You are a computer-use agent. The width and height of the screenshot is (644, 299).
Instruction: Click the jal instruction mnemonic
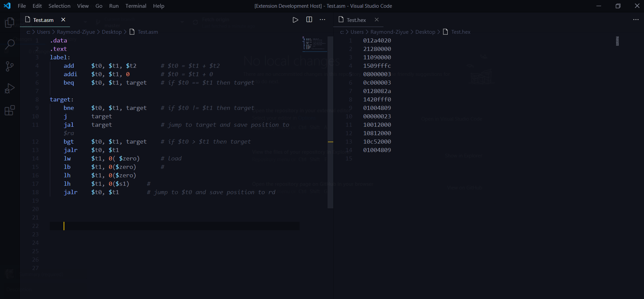pyautogui.click(x=69, y=125)
